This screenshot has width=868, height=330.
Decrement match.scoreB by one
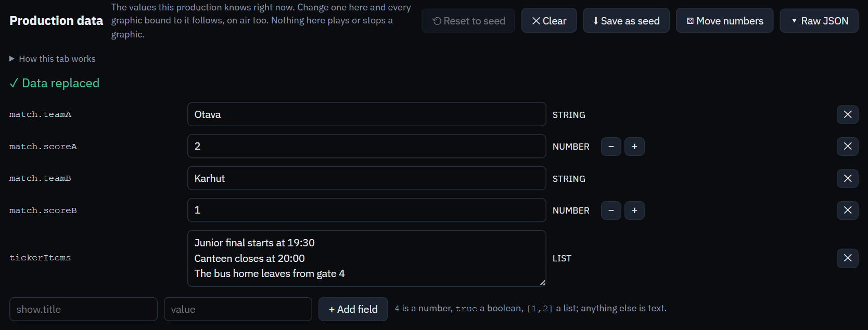[611, 210]
